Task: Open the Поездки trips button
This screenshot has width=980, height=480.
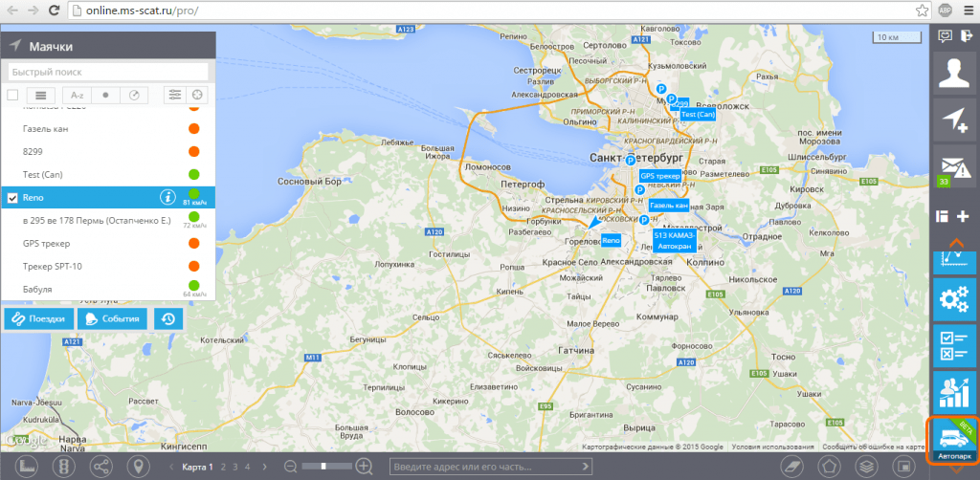Action: pyautogui.click(x=38, y=319)
